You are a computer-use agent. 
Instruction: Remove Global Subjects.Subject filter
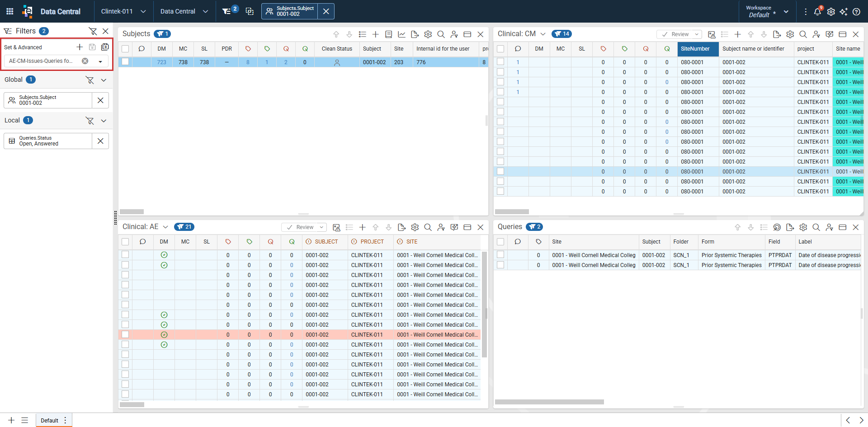click(x=100, y=100)
